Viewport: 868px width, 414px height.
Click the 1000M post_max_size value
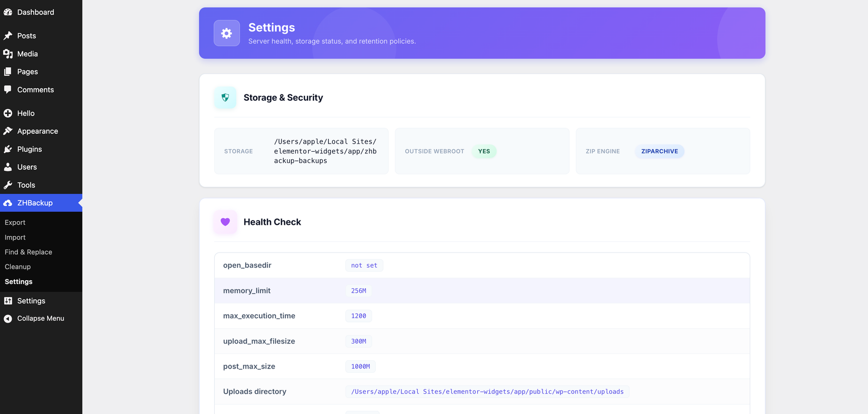tap(360, 367)
